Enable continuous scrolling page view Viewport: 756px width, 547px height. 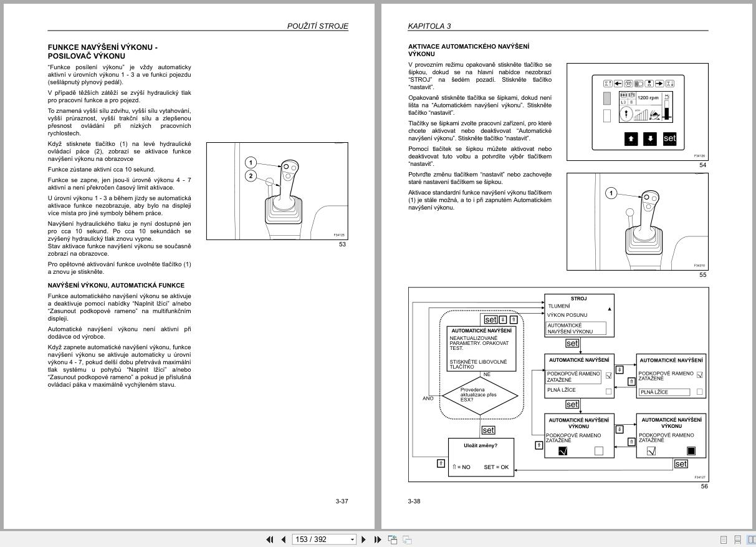click(x=738, y=540)
